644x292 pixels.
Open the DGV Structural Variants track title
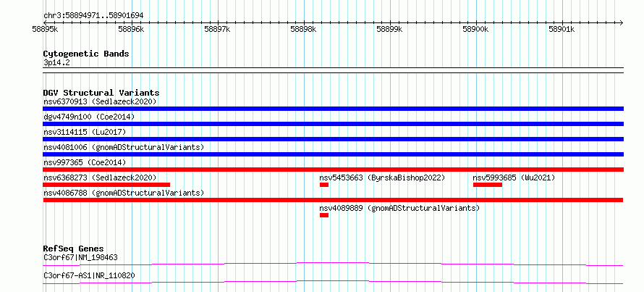(101, 93)
